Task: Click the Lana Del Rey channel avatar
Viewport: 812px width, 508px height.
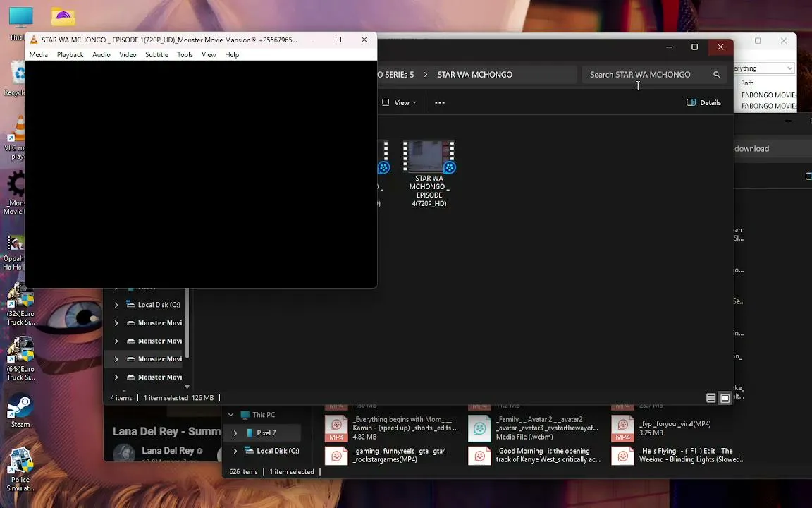Action: pyautogui.click(x=124, y=452)
